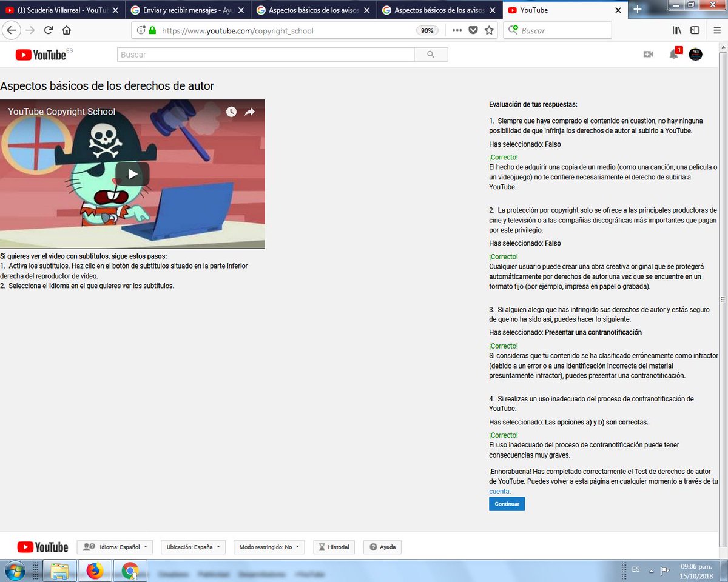Save page to Pocket icon
728x582 pixels.
[473, 30]
